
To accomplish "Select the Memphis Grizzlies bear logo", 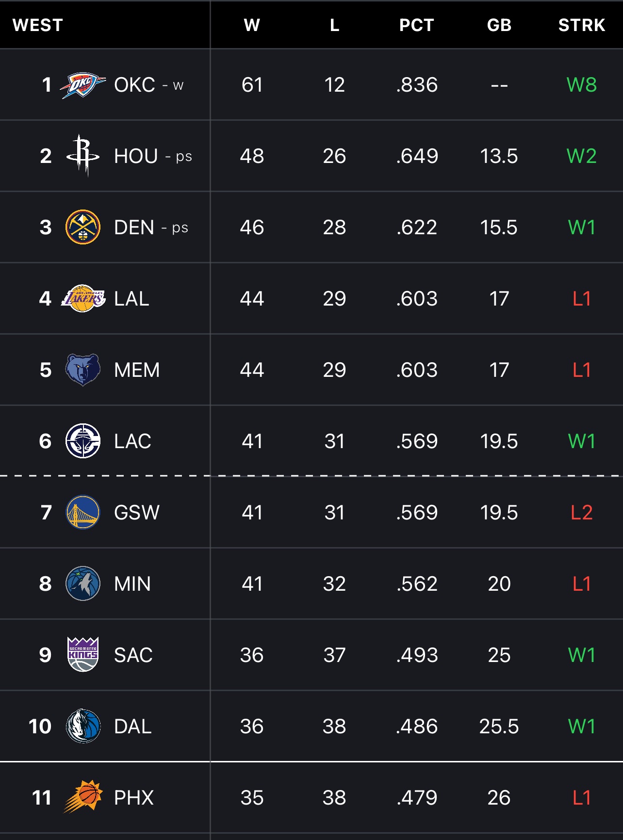I will 83,370.
